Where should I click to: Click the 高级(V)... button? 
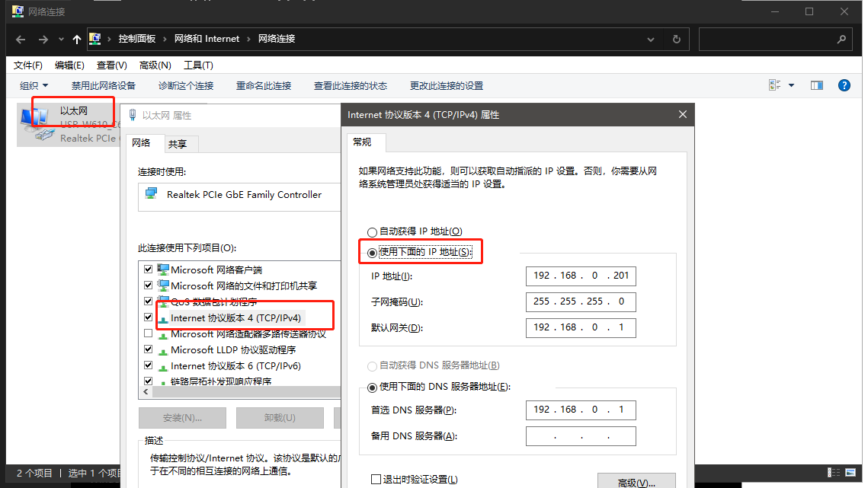coord(636,483)
